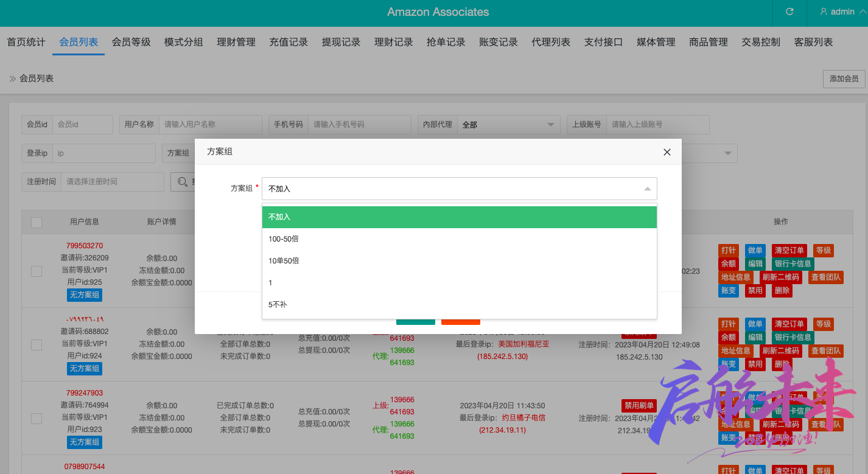Click 余额 button in first row

click(729, 264)
